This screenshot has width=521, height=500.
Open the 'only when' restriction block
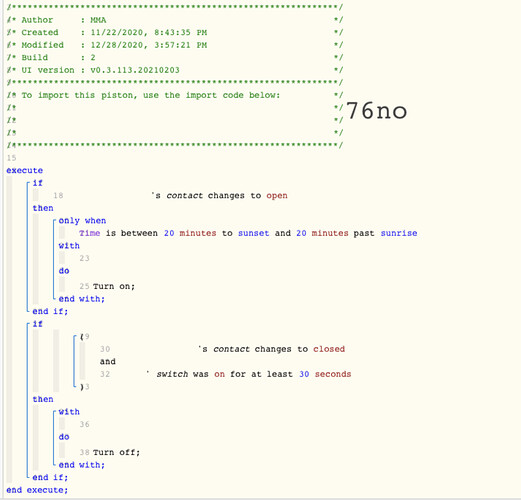click(82, 221)
